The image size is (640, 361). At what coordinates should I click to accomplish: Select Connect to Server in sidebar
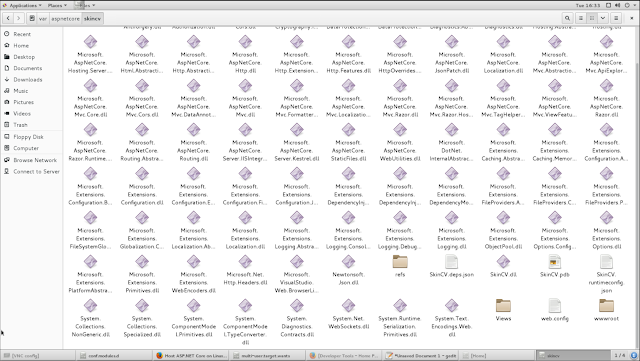pyautogui.click(x=36, y=172)
